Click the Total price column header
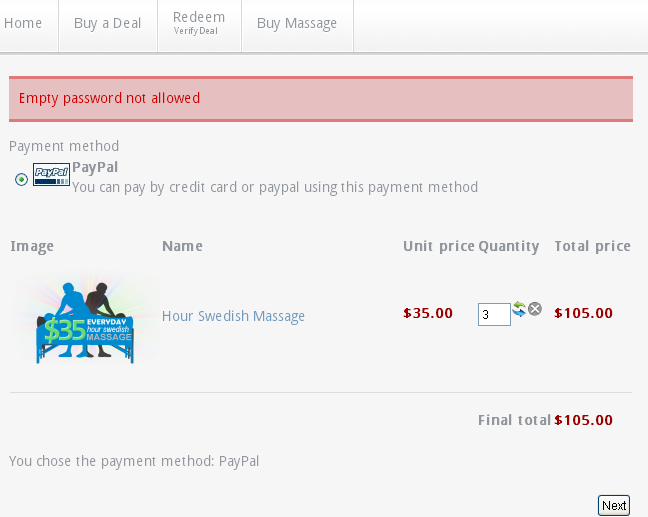Screen dimensions: 648x517 point(592,246)
